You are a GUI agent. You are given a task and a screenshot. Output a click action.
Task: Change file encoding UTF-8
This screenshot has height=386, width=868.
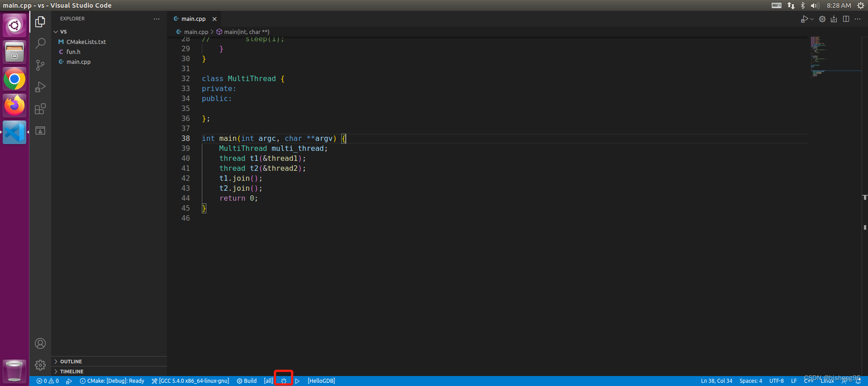(776, 381)
